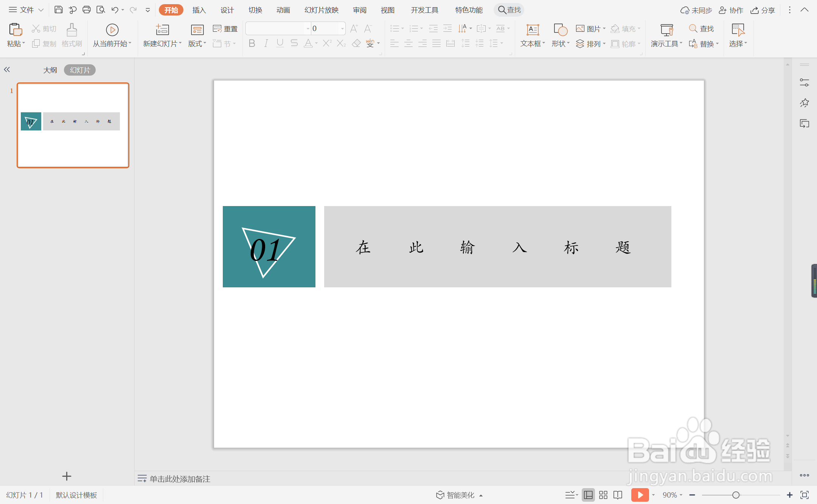Click the Replace (替换) button
The height and width of the screenshot is (504, 817).
pyautogui.click(x=704, y=44)
